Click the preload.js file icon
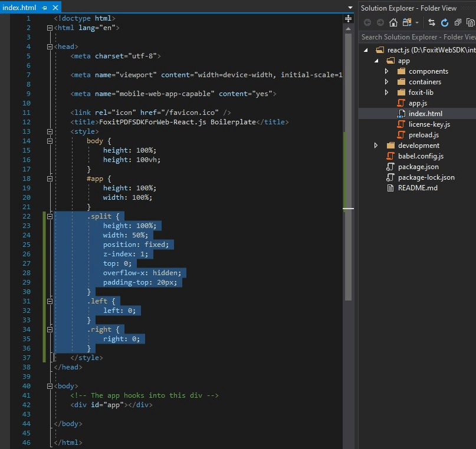 [x=401, y=135]
